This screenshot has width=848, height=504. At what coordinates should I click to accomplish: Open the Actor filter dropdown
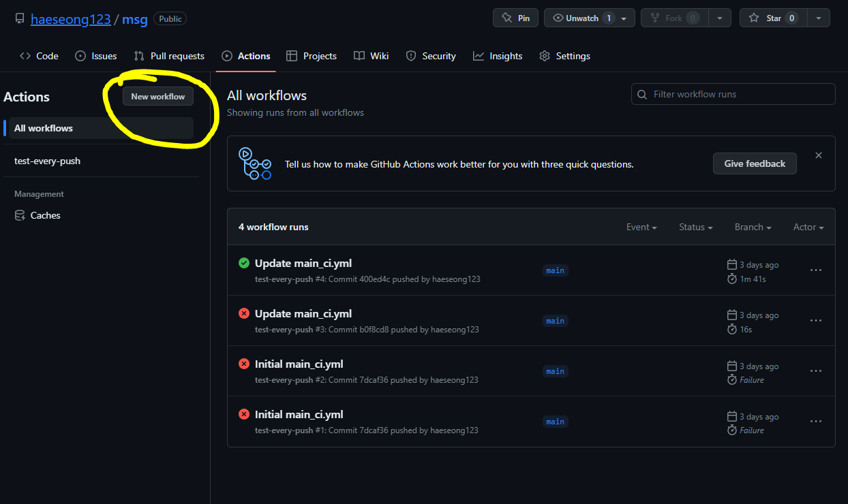pyautogui.click(x=808, y=227)
